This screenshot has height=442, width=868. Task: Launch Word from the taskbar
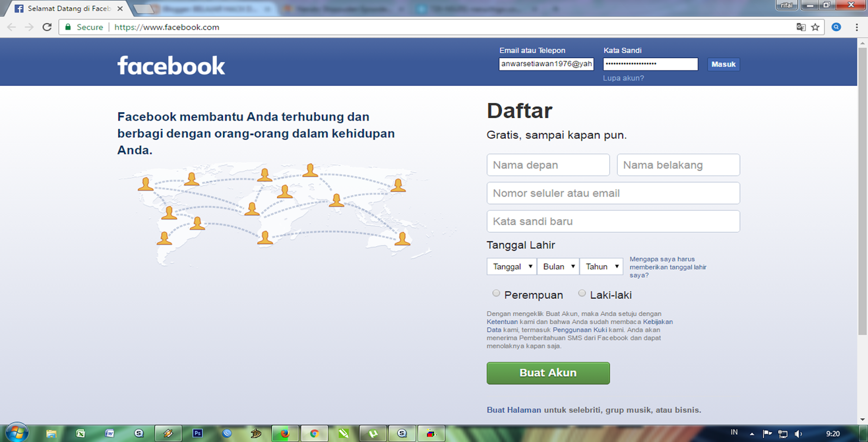110,433
